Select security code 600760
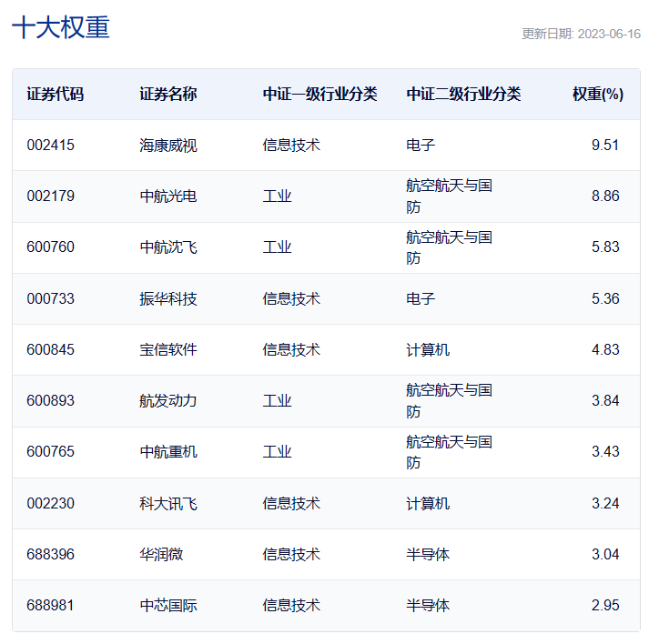659x644 pixels. click(x=50, y=247)
